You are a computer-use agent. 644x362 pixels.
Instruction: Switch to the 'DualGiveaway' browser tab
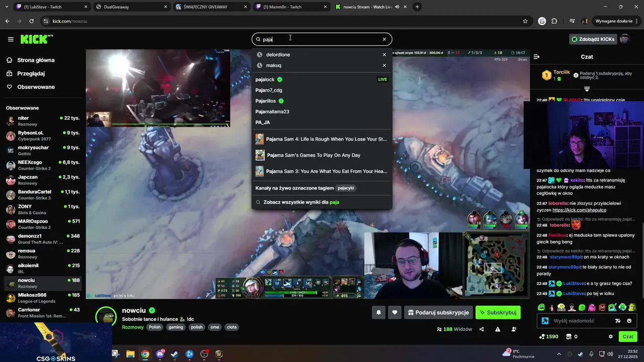[131, 7]
